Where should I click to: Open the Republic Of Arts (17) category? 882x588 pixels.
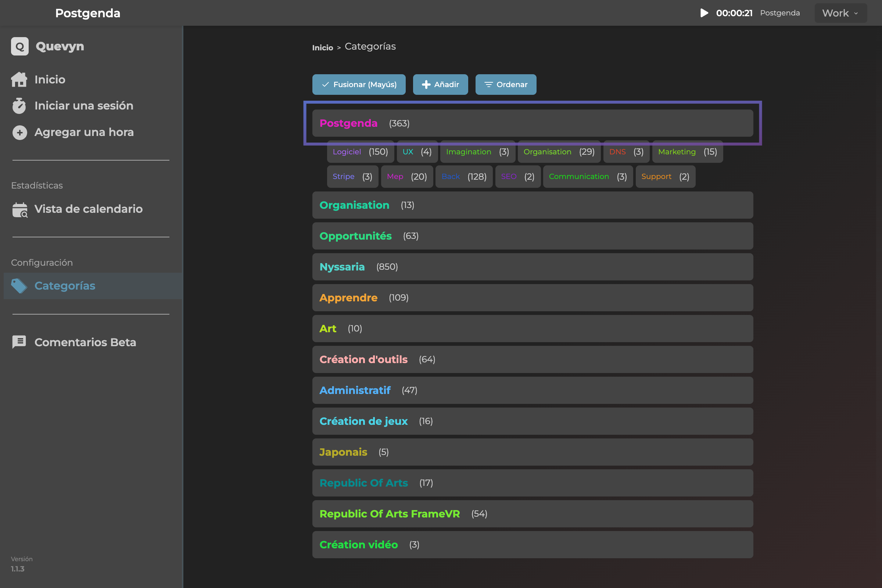tap(533, 483)
